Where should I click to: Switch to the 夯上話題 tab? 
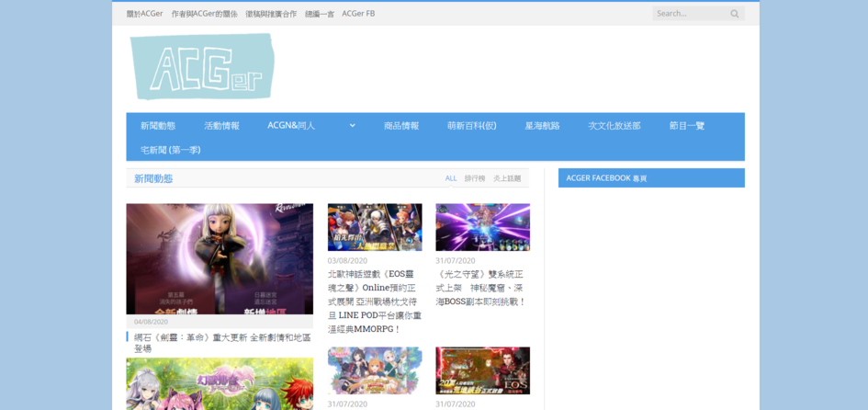click(x=507, y=178)
